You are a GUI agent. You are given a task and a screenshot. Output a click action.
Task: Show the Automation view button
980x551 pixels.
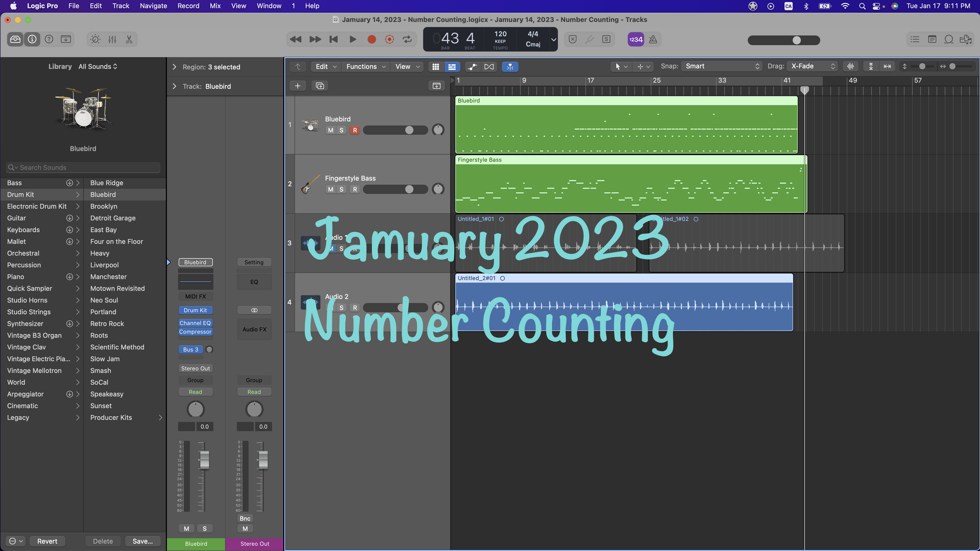(472, 67)
